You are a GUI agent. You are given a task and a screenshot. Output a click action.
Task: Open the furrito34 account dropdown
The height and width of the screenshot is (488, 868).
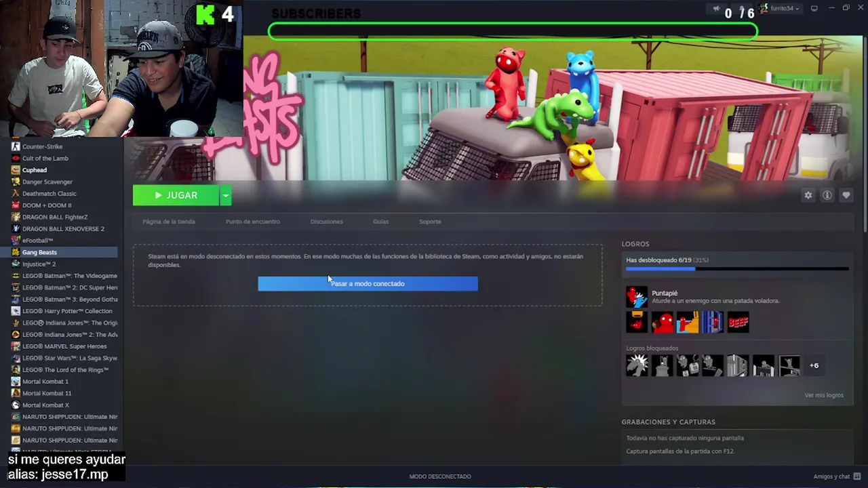click(x=780, y=9)
